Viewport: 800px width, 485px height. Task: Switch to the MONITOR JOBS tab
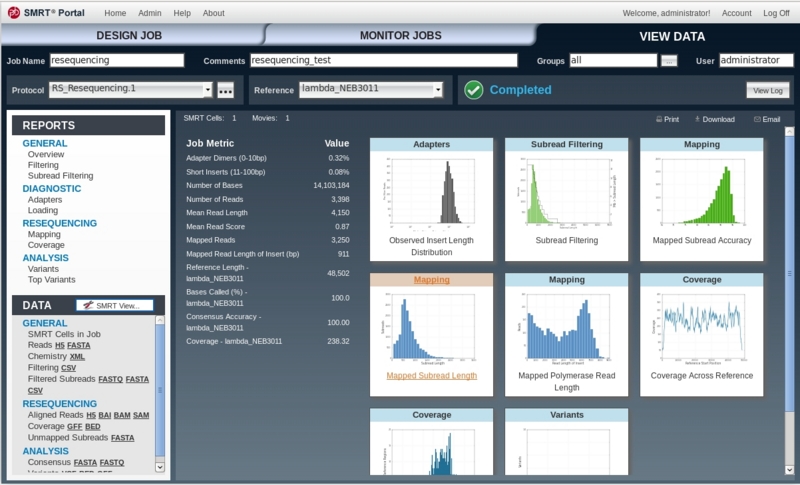(401, 35)
